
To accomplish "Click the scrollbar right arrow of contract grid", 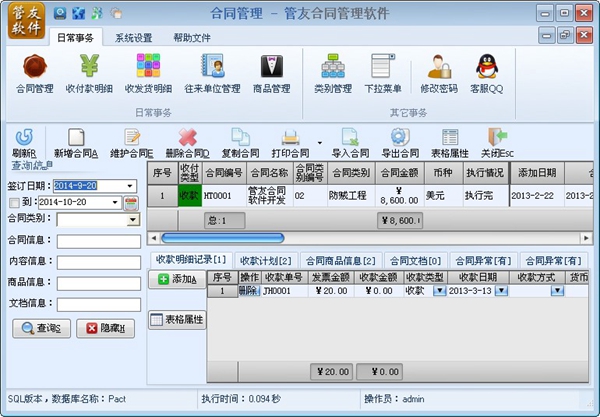I will (586, 238).
